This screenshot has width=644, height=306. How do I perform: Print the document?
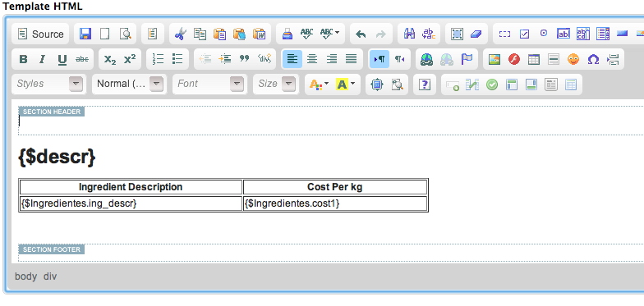coord(287,34)
